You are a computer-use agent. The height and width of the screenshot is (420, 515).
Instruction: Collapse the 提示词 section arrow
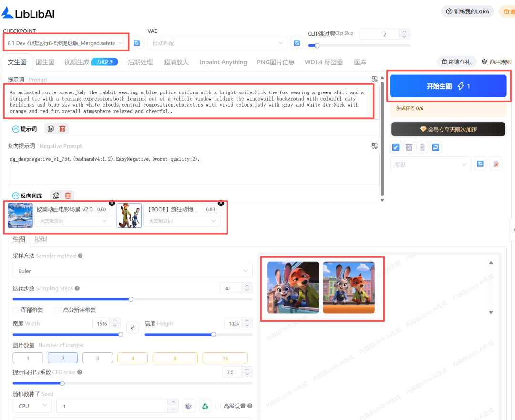tap(15, 129)
